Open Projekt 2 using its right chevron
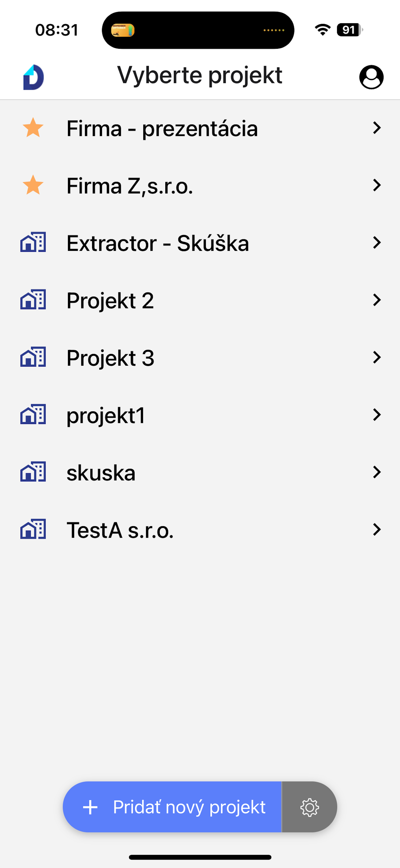 pos(377,300)
